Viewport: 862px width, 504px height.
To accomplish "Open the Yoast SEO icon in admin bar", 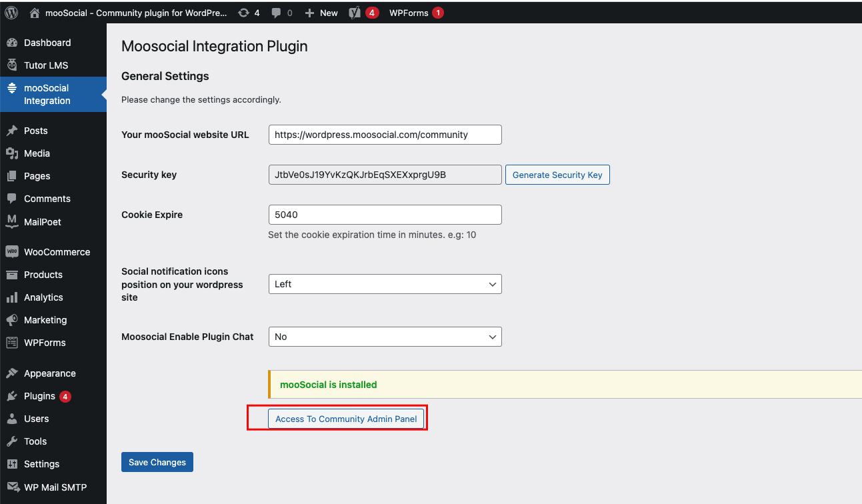I will pyautogui.click(x=355, y=13).
